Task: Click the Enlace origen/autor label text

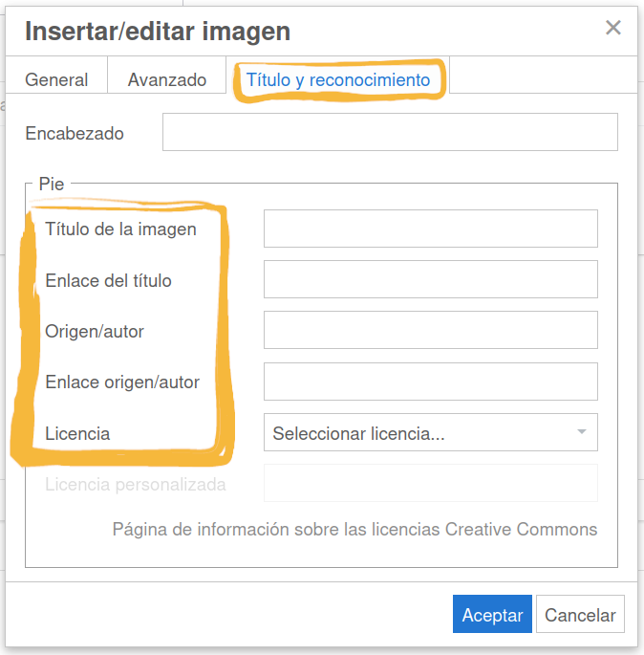Action: click(x=122, y=382)
